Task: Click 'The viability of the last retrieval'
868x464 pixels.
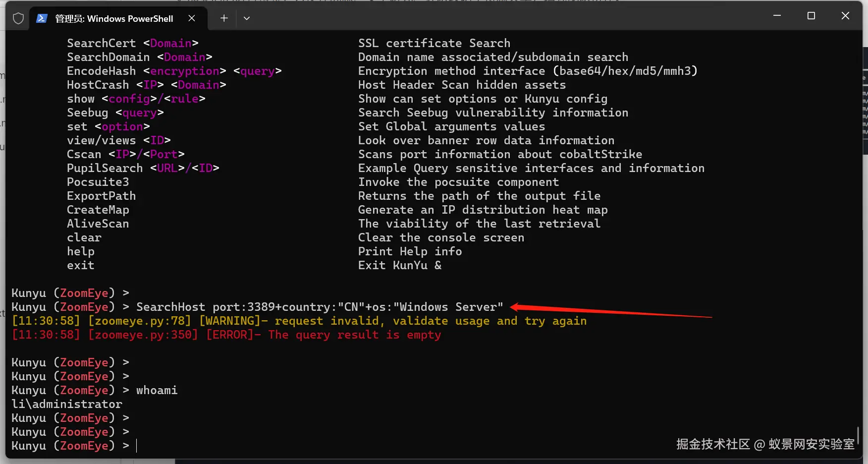Action: tap(479, 224)
